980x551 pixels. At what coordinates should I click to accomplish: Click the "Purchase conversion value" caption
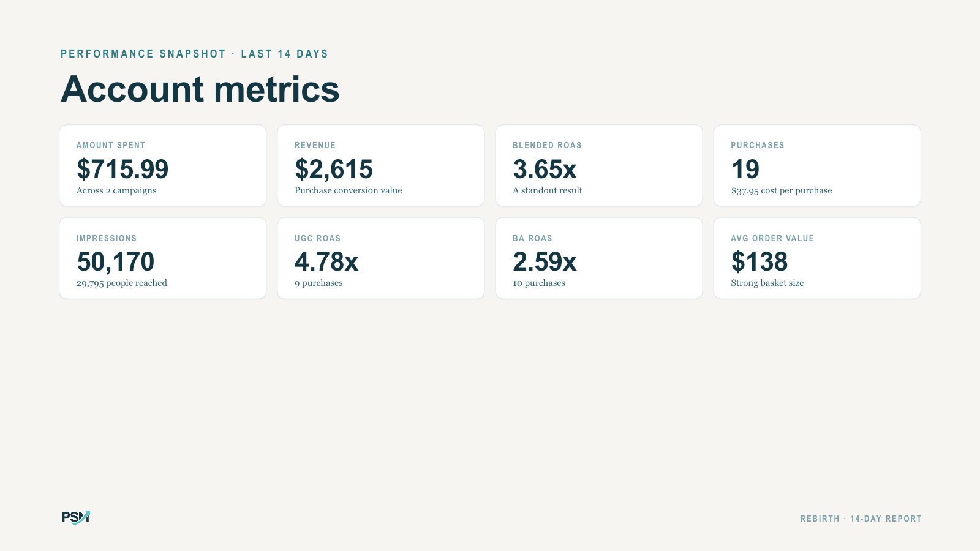[x=349, y=190]
